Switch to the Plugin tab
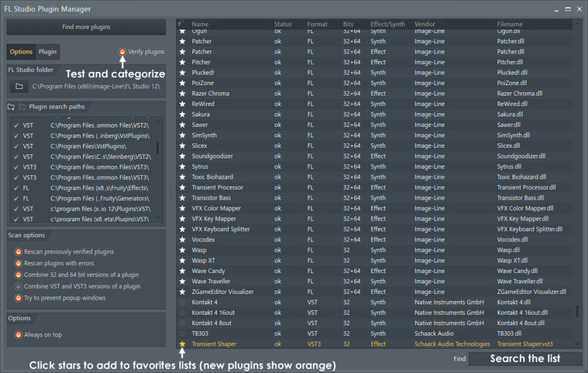Image resolution: width=588 pixels, height=373 pixels. tap(47, 52)
